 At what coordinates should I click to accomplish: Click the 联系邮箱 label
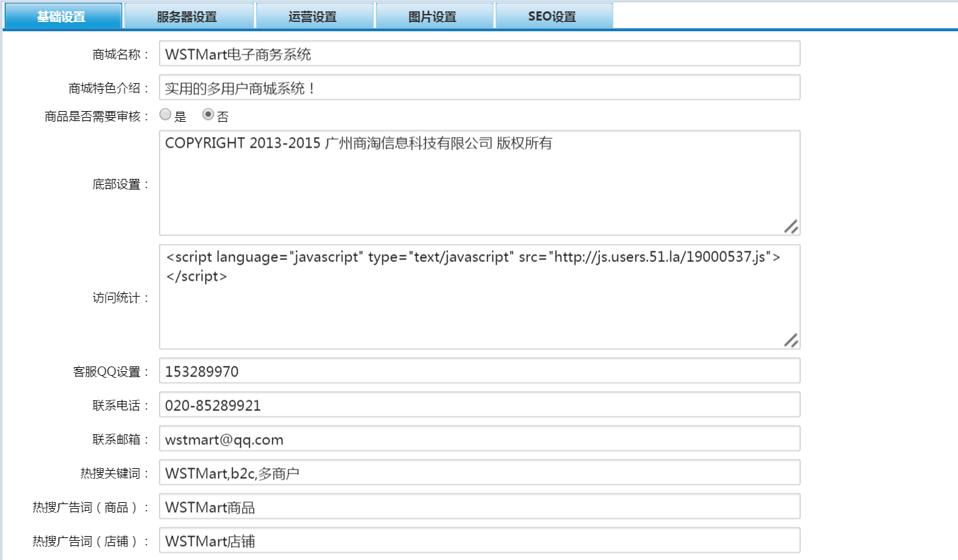pos(120,440)
